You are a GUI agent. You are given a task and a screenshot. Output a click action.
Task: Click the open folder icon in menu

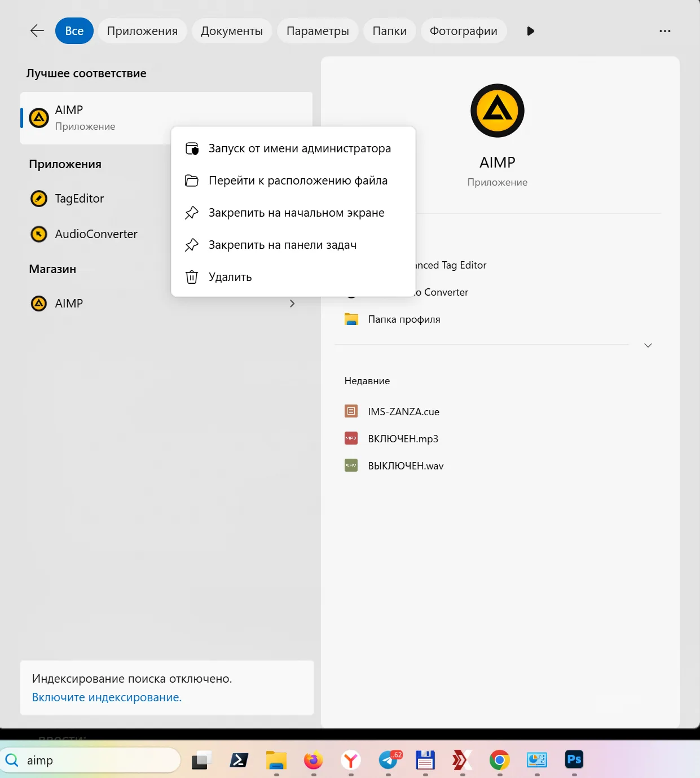(192, 181)
